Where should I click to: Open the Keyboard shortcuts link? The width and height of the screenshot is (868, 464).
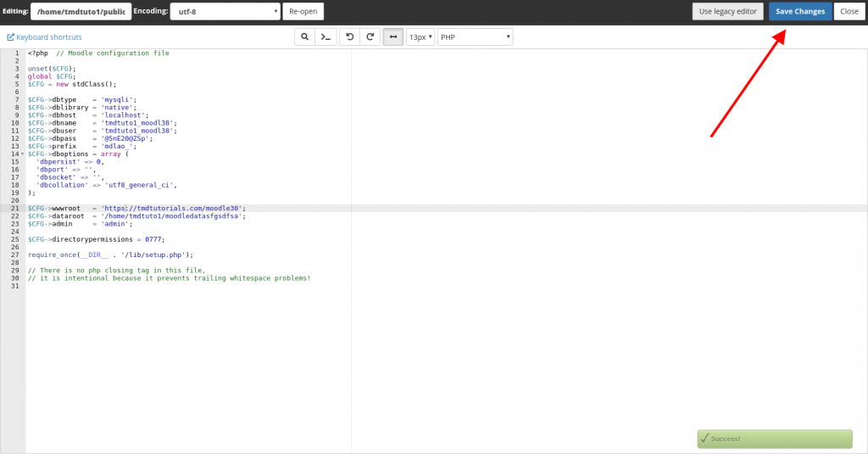point(49,37)
